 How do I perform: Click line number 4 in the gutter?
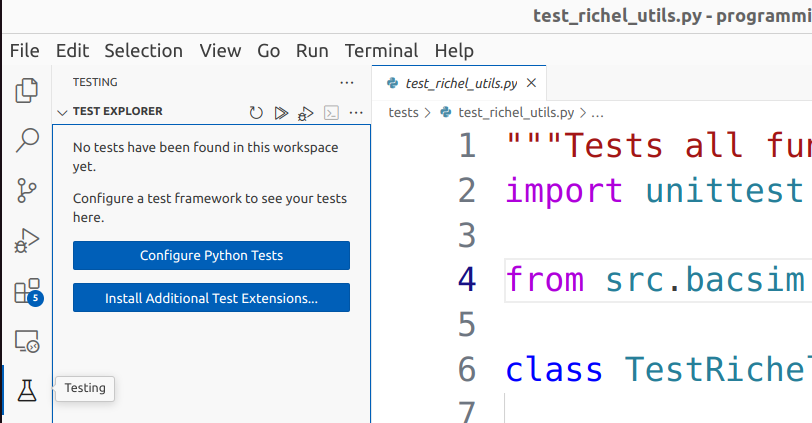click(x=467, y=280)
